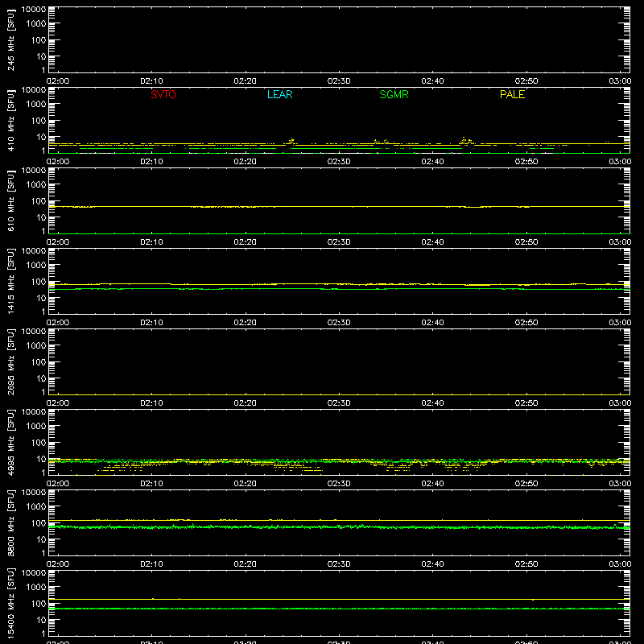The image size is (644, 644).
Task: Click the 1000 y-axis label of 410 MHz plot
Action: pyautogui.click(x=36, y=105)
